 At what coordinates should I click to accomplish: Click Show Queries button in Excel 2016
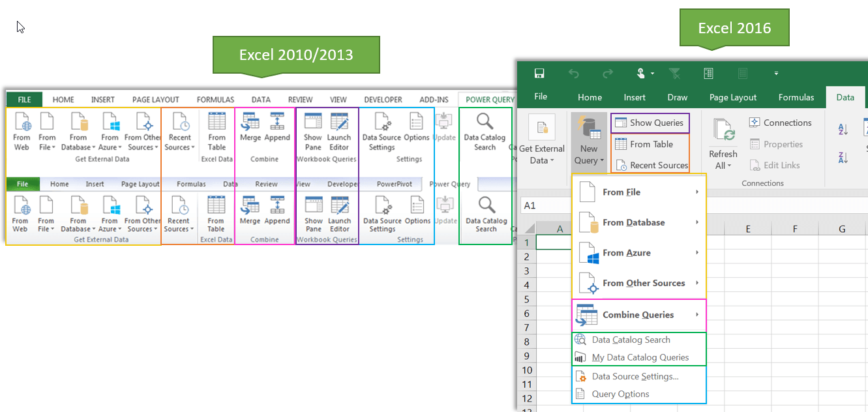click(x=650, y=123)
